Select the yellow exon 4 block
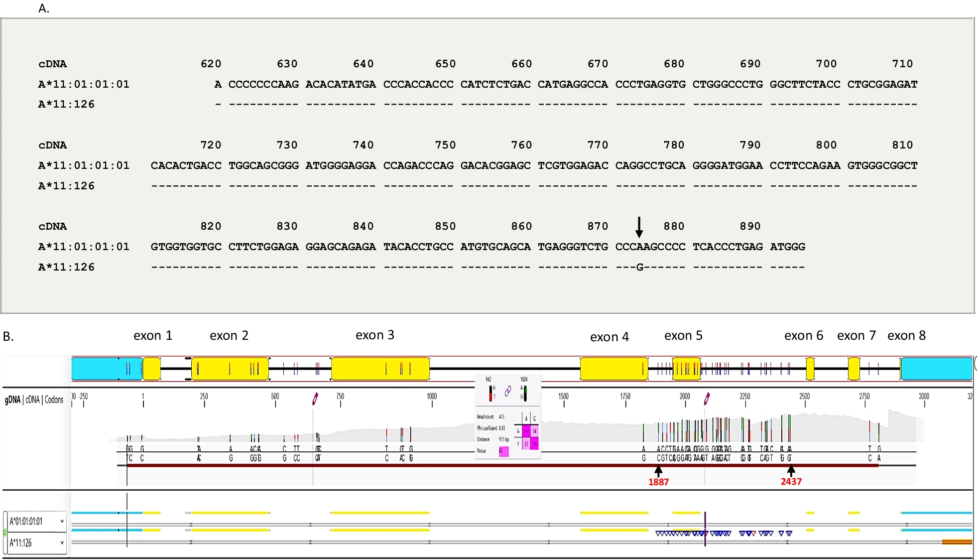The image size is (980, 560). [614, 369]
